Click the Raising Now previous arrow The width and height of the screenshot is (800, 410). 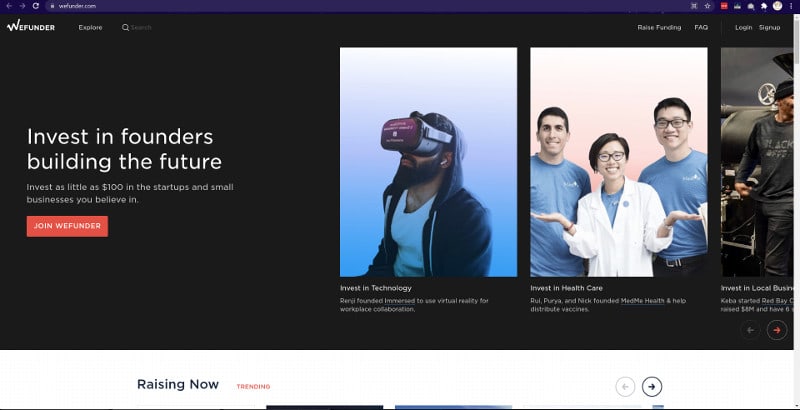(x=625, y=387)
